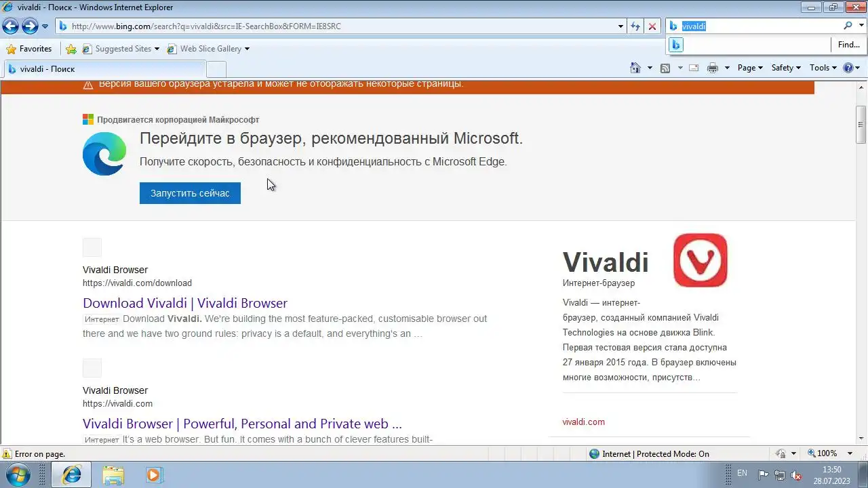Open the Page menu
Viewport: 868px width, 488px height.
pos(750,68)
